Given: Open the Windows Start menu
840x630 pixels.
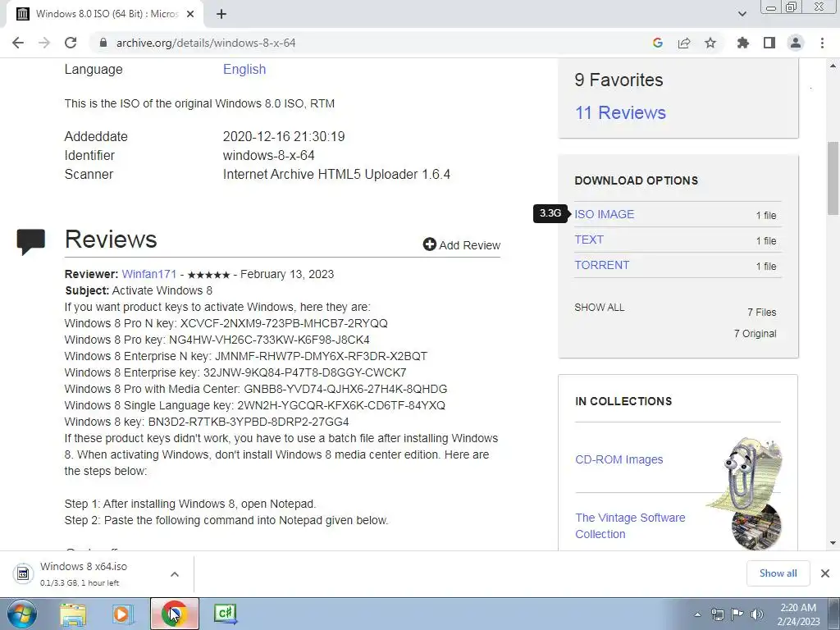Looking at the screenshot, I should point(22,614).
